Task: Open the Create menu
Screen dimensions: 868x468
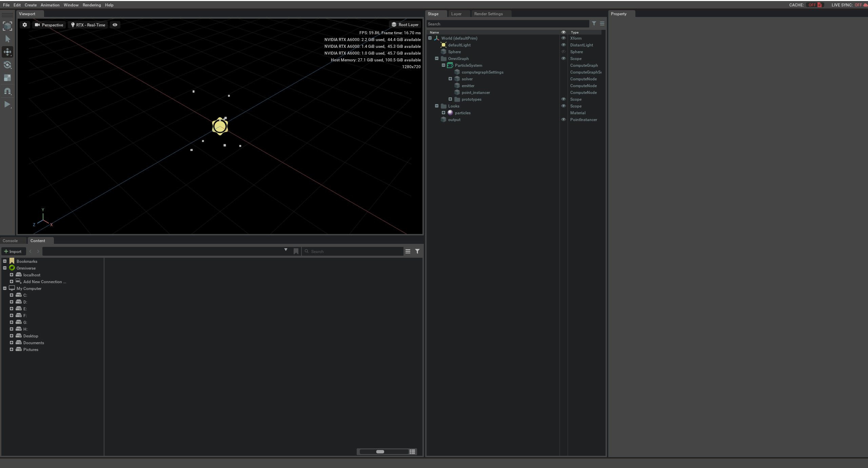Action: pyautogui.click(x=31, y=5)
